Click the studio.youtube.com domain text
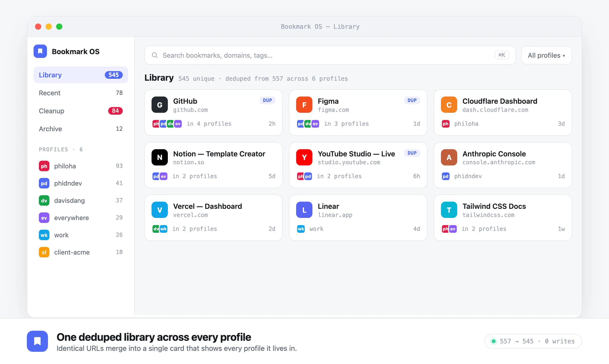Viewport: 609px width, 364px height. point(349,162)
